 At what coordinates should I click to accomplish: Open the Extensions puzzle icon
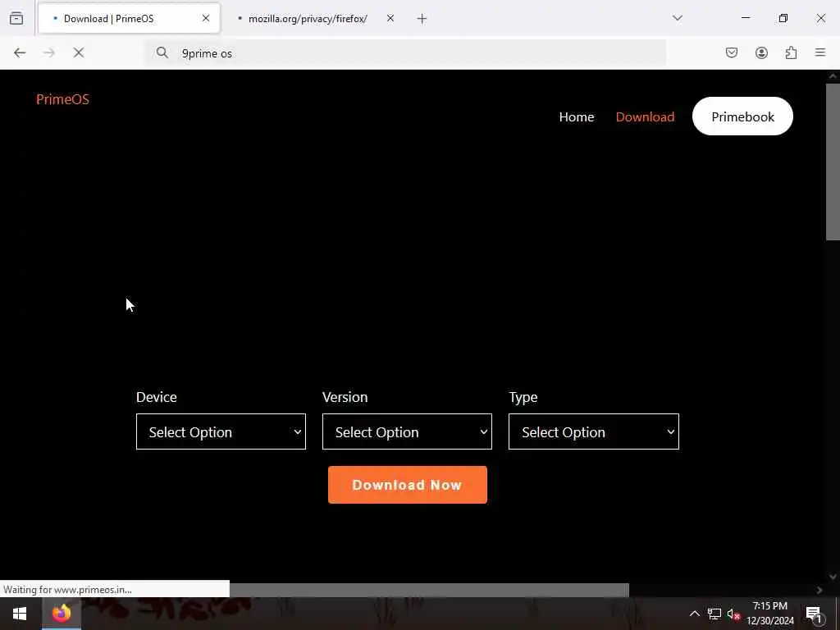point(791,52)
